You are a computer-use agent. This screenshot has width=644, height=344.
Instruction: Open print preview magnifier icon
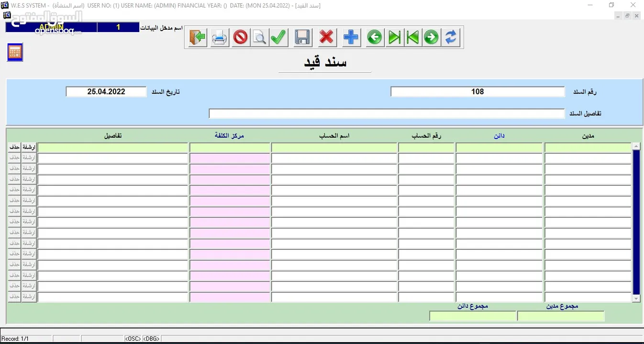click(x=259, y=37)
